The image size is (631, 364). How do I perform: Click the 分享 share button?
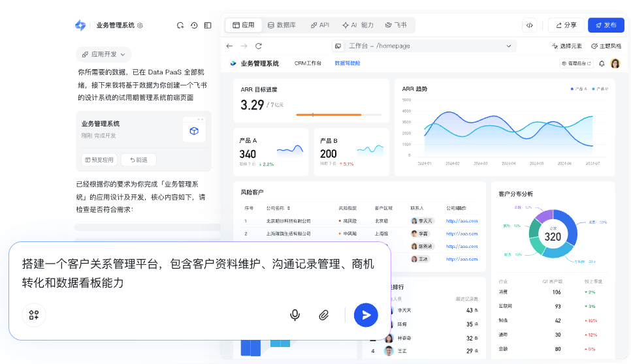[566, 25]
